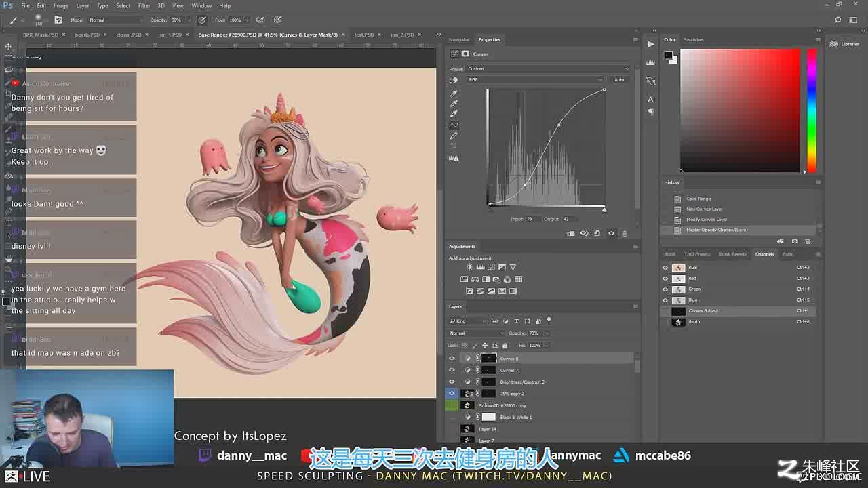Switch to the Swatches tab
Screen dimensions: 868x488
pos(694,39)
